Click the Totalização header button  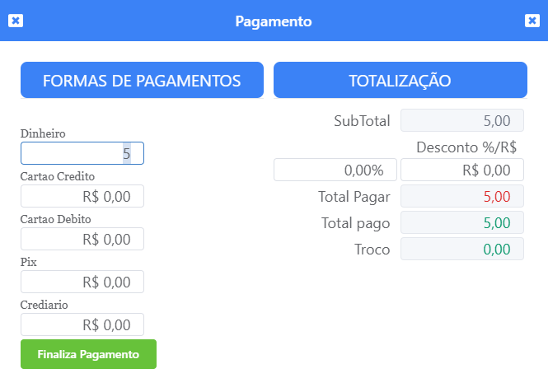point(400,80)
